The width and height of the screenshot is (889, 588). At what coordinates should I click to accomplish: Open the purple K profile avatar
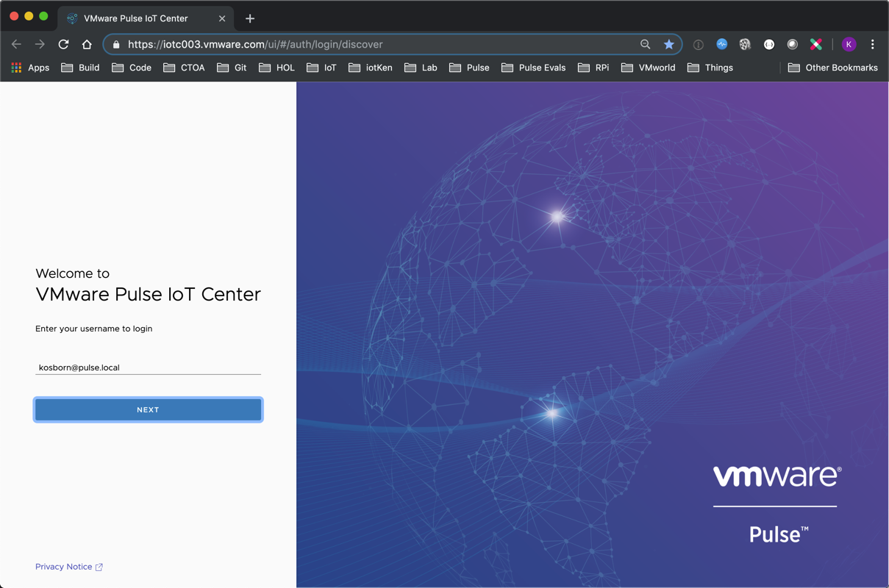tap(849, 44)
